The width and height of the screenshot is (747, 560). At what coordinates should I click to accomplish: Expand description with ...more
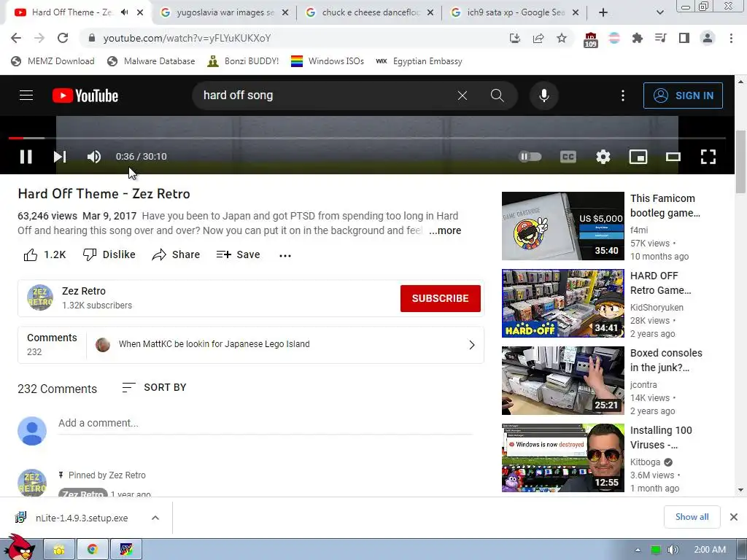point(445,230)
